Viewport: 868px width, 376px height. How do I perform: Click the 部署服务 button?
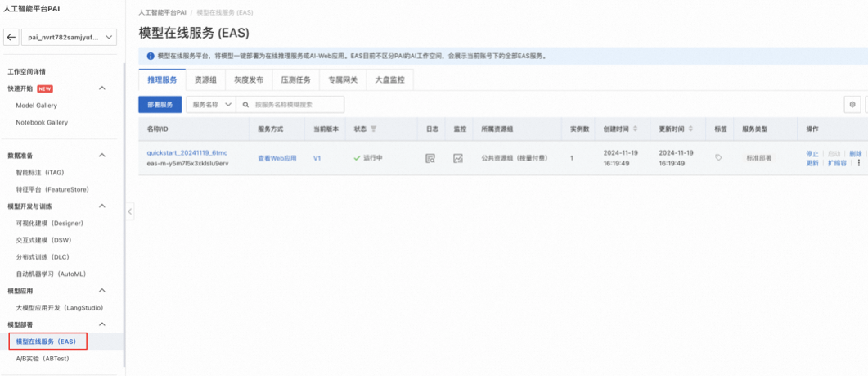pos(160,104)
